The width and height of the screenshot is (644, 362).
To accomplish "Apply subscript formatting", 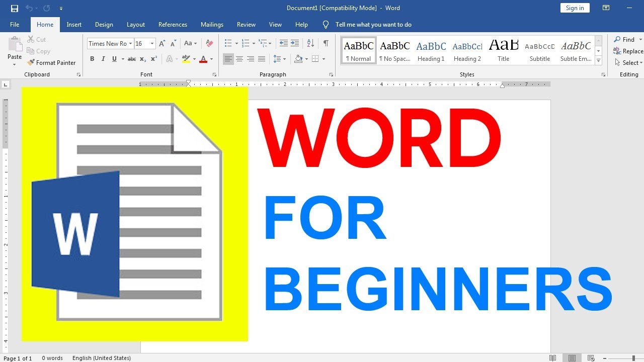I will 143,59.
